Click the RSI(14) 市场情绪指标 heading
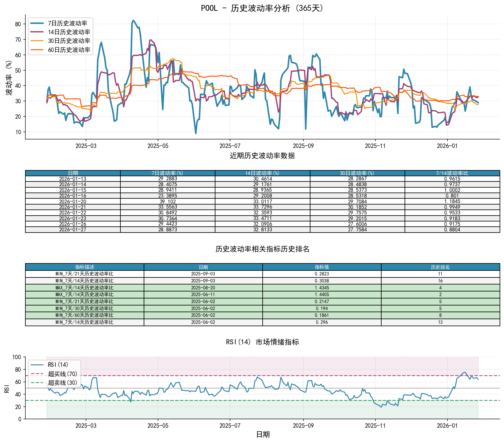This screenshot has height=442, width=504. coord(262,342)
